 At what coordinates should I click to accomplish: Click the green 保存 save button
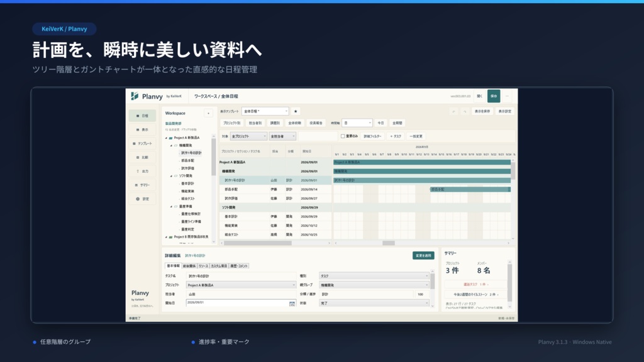[x=494, y=96]
